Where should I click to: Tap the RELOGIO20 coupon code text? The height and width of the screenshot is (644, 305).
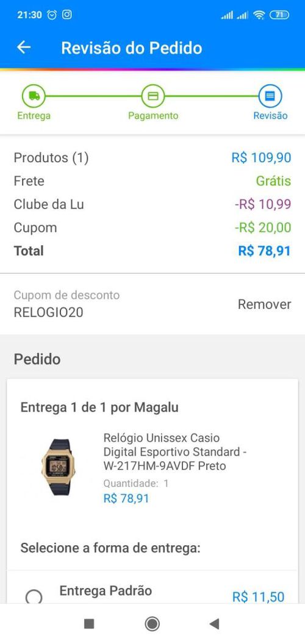[49, 313]
